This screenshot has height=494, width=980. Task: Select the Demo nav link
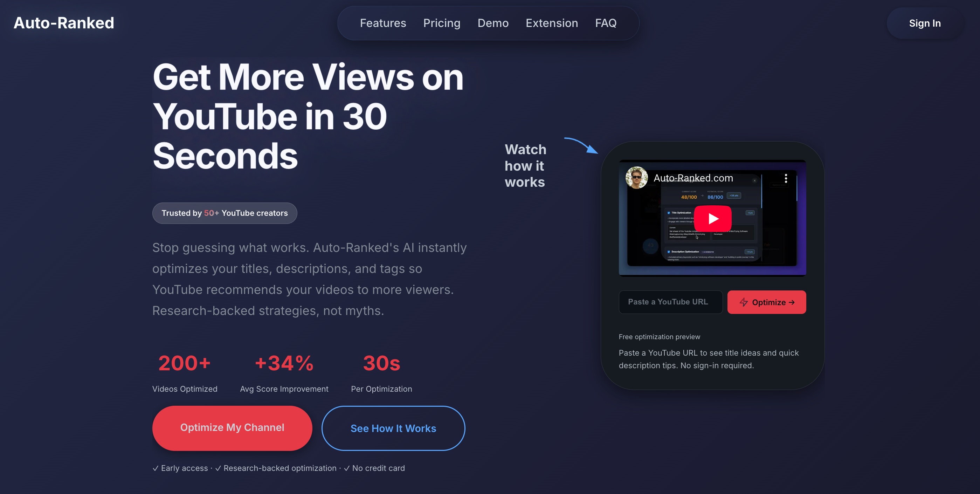493,23
